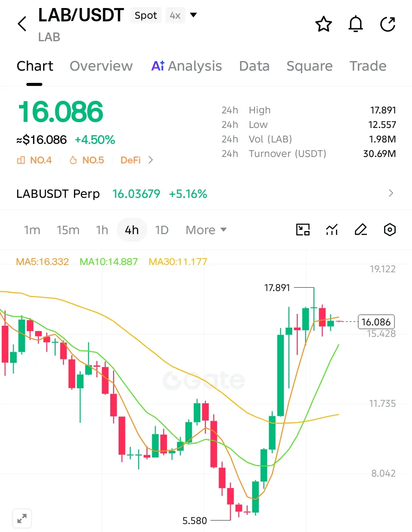Viewport: 412px width, 532px height.
Task: Tap the large 16.086 price
Action: click(x=60, y=112)
